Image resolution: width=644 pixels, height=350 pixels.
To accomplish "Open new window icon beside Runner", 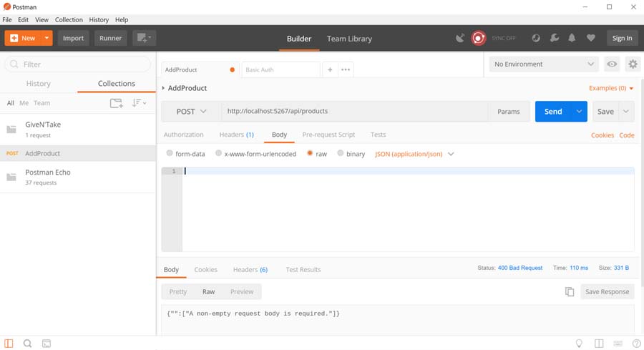I will [x=144, y=38].
